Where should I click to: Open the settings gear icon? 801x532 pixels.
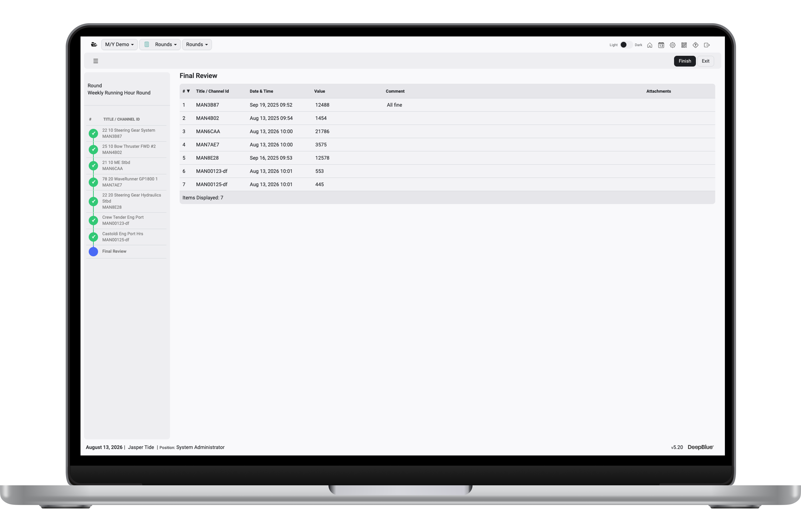[x=672, y=45]
